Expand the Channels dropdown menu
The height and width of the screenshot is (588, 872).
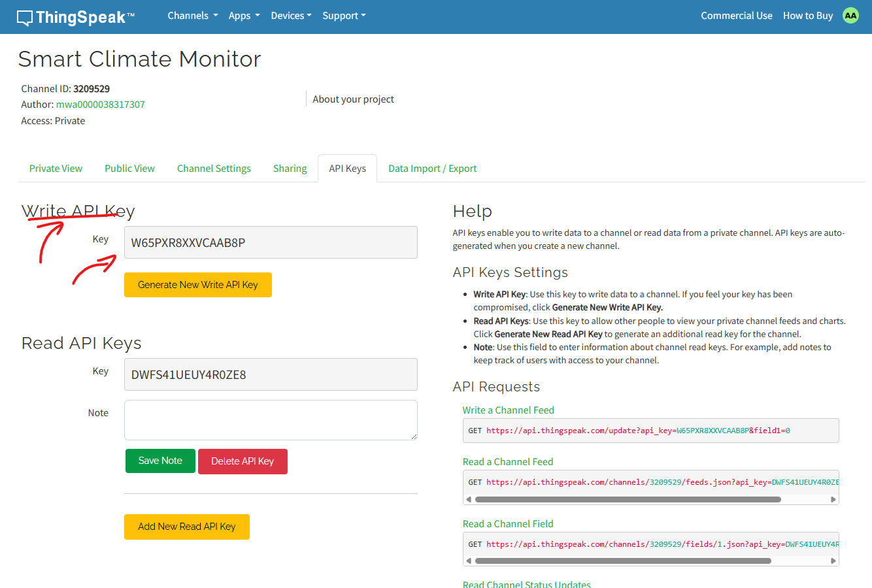coord(192,16)
